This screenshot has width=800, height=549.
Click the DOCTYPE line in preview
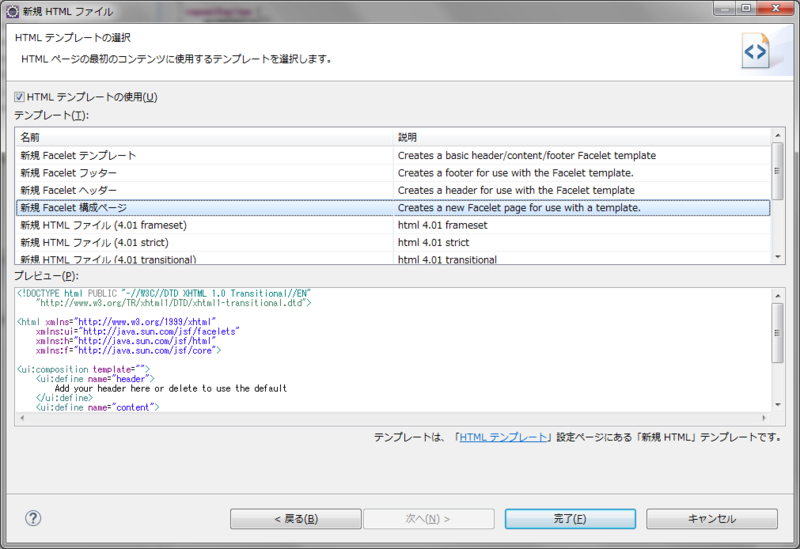coord(164,293)
